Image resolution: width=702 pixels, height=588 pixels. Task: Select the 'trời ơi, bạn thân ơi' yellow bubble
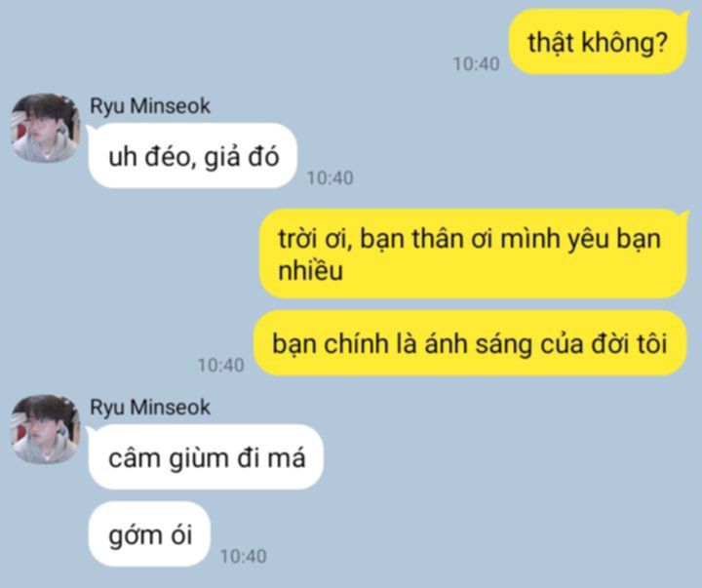473,254
